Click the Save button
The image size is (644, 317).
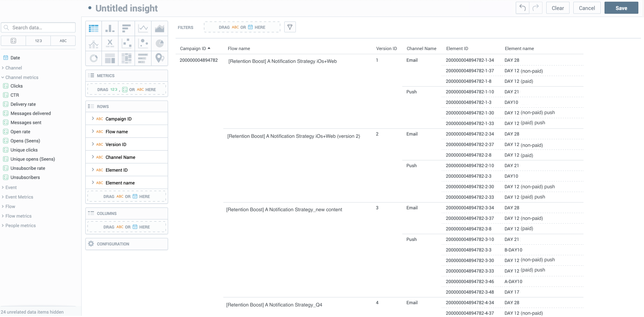pos(621,8)
